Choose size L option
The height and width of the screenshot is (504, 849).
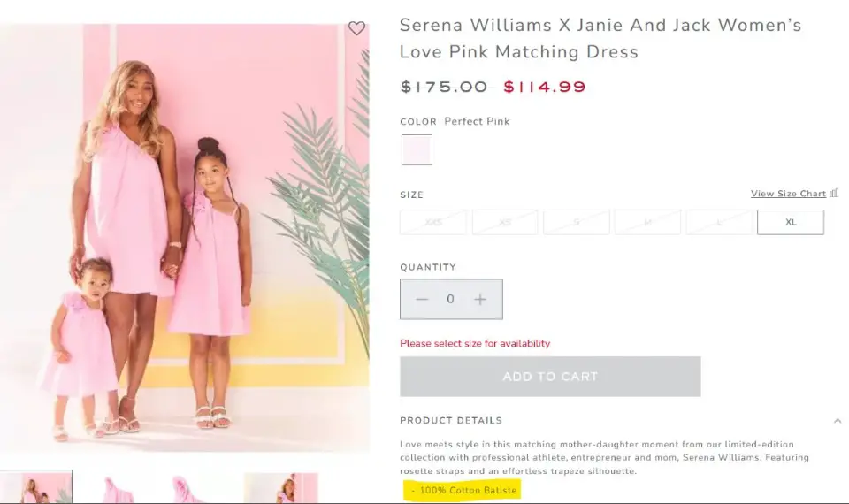[x=719, y=222]
